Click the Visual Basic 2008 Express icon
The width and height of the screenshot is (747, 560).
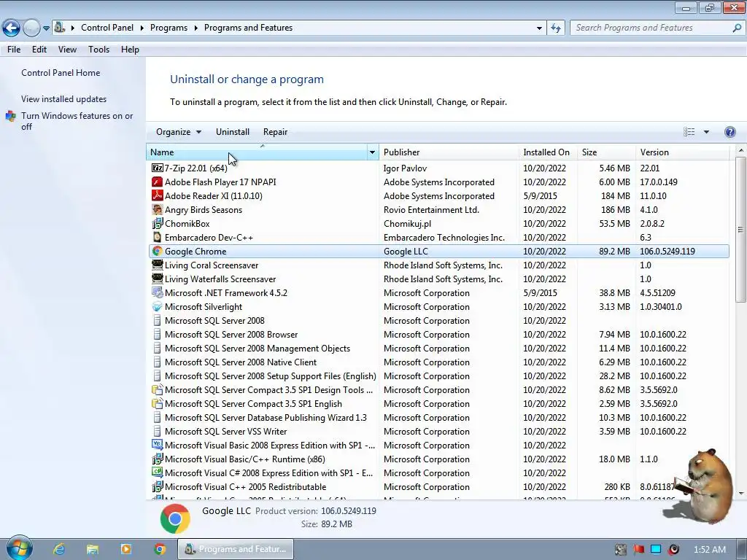click(158, 445)
